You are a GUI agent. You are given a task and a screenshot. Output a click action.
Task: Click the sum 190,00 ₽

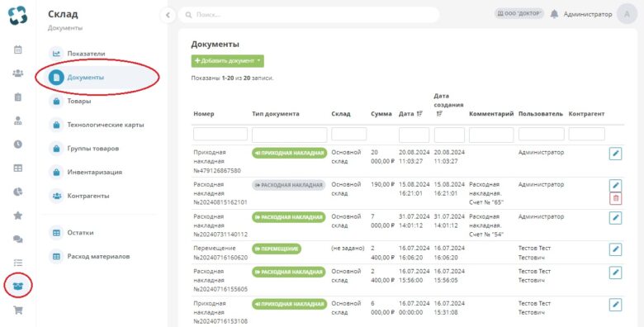click(x=382, y=184)
